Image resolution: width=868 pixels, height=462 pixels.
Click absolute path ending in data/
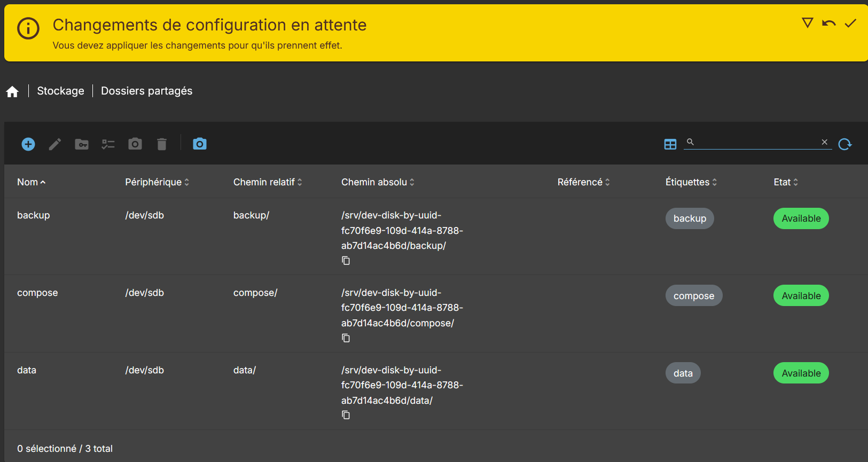coord(402,385)
